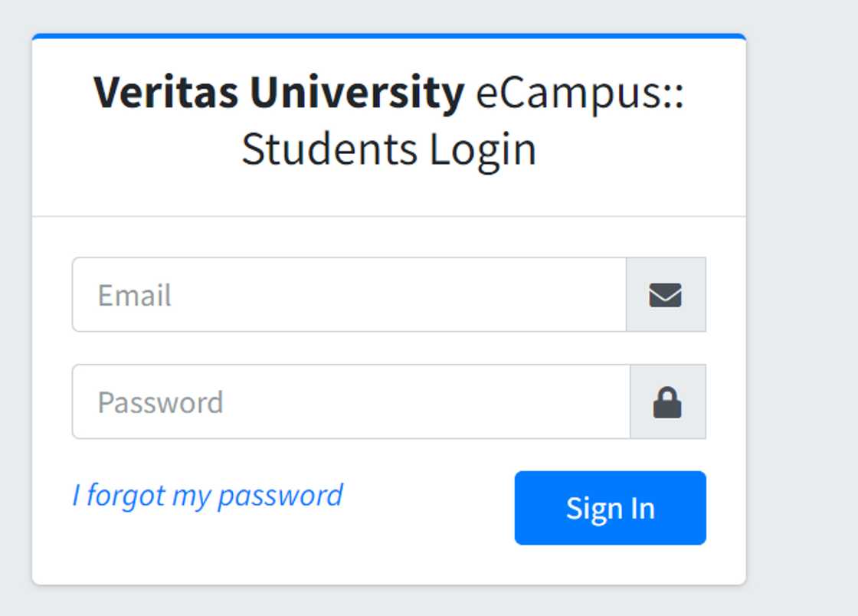The height and width of the screenshot is (616, 858).
Task: Follow the italic forgot password hyperlink
Action: tap(208, 496)
